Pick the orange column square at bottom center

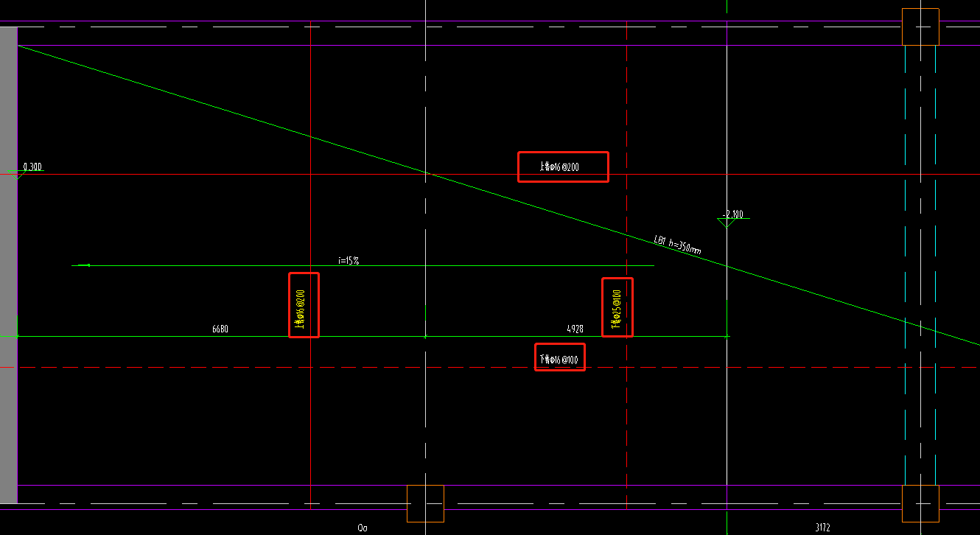[x=425, y=503]
